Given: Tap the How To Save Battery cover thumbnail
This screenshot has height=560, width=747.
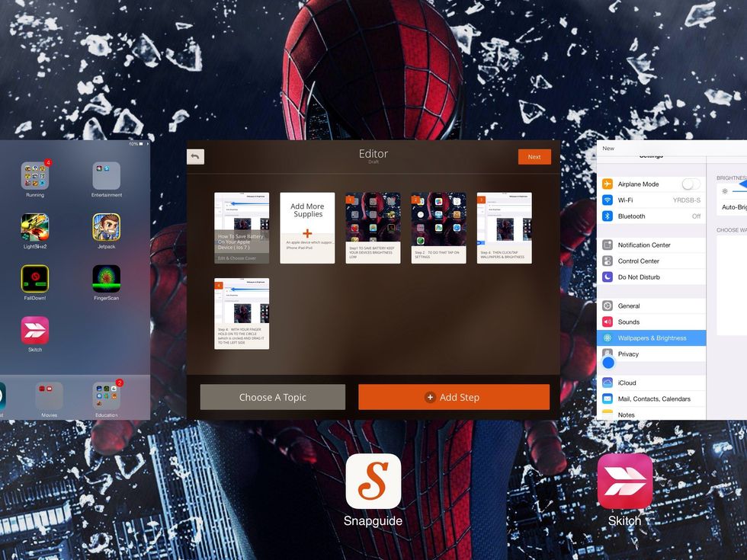Looking at the screenshot, I should (242, 227).
